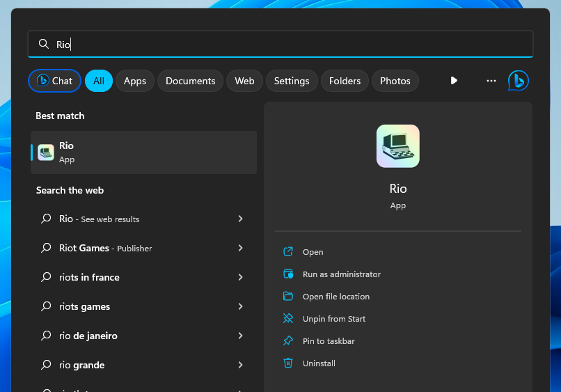Select the All filter tab
Screen dimensions: 561x392
click(x=99, y=81)
